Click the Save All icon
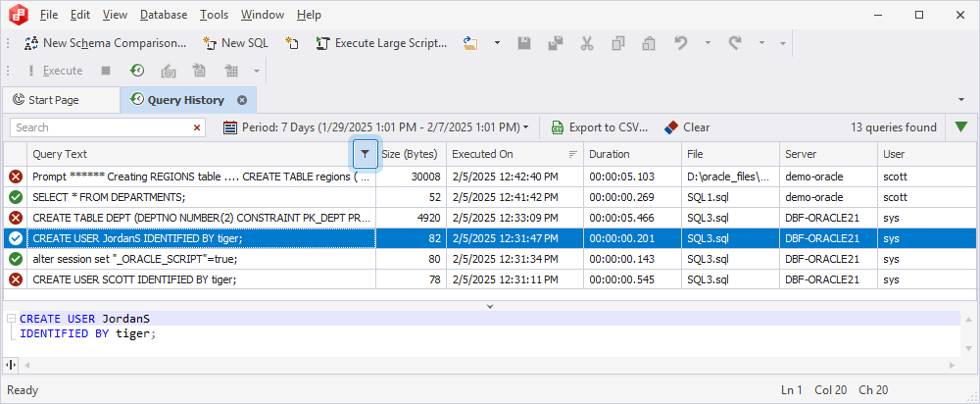The width and height of the screenshot is (980, 404). [x=556, y=43]
